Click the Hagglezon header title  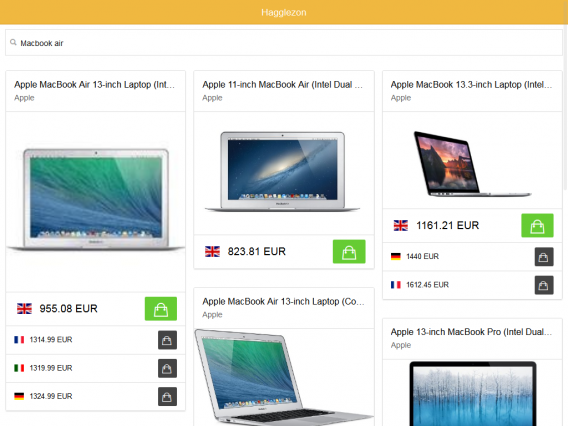[284, 12]
